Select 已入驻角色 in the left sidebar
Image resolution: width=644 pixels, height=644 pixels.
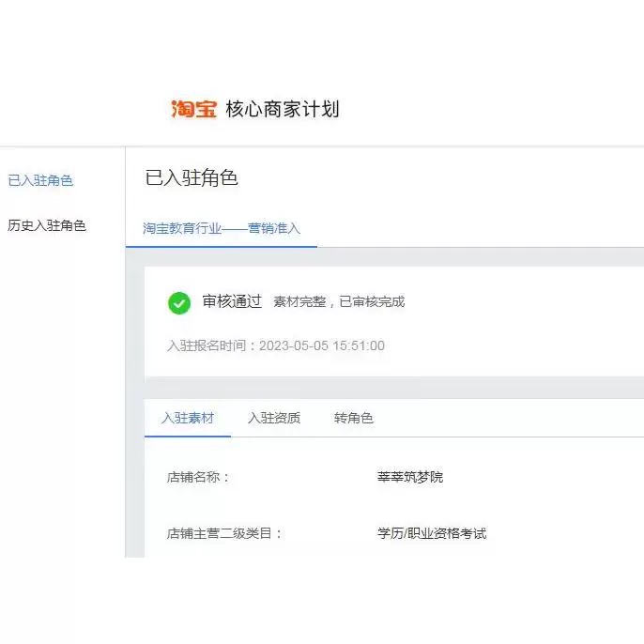[x=40, y=180]
